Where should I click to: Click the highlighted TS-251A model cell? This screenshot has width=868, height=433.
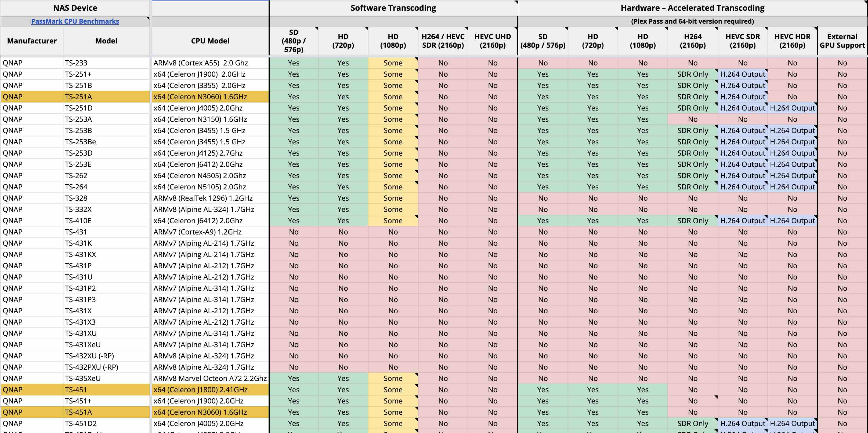click(106, 97)
